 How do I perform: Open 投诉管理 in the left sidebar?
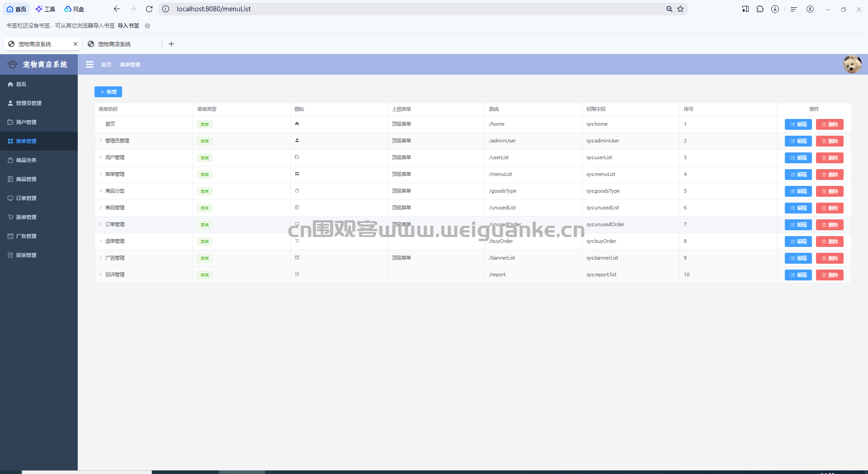coord(39,255)
